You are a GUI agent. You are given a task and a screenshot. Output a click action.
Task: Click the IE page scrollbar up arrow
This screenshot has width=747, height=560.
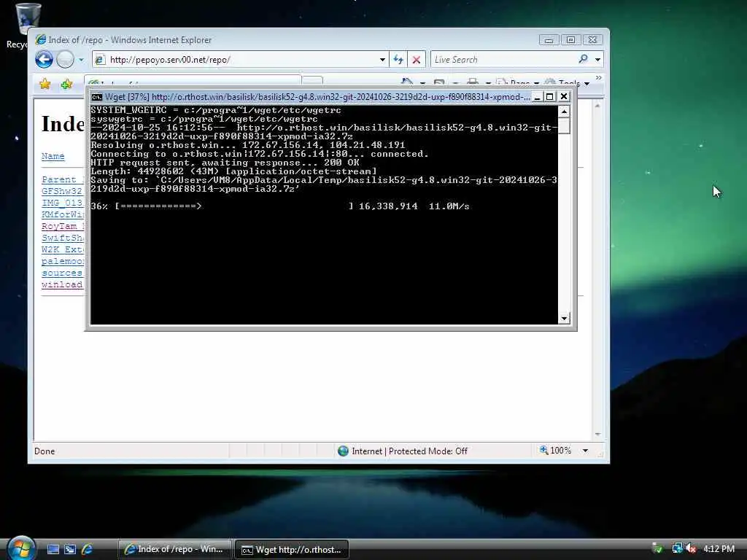pyautogui.click(x=597, y=106)
